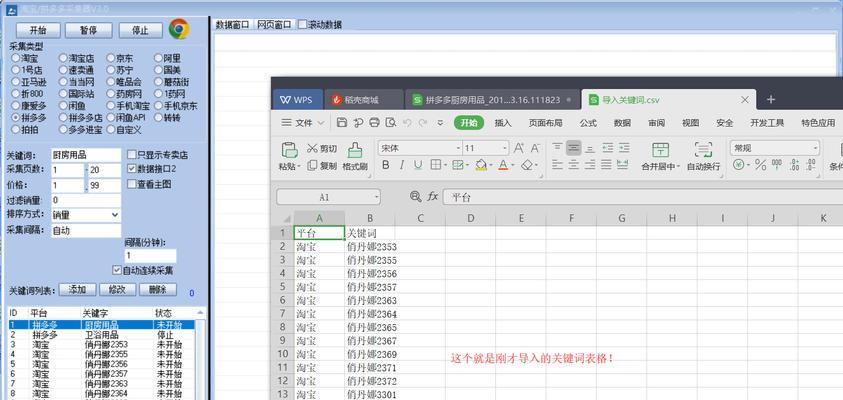Expand the font color dropdown arrow
843x400 pixels.
[513, 165]
